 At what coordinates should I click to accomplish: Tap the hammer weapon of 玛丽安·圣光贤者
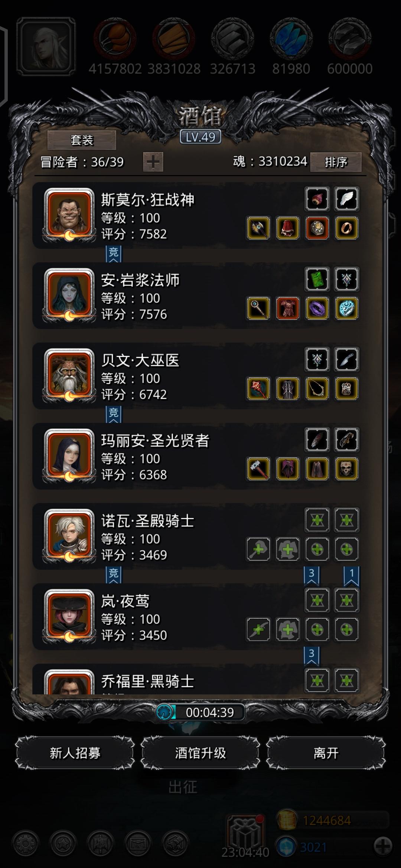click(258, 469)
